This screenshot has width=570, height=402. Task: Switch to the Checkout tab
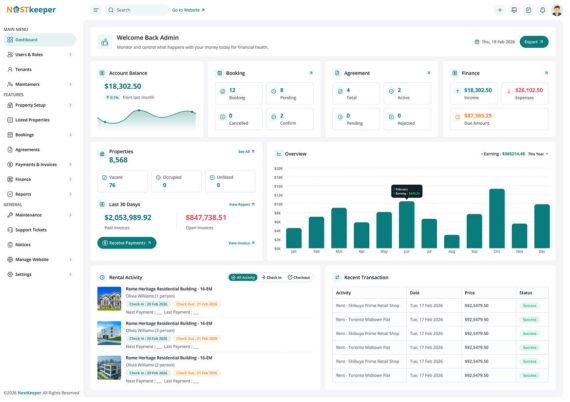coord(299,278)
